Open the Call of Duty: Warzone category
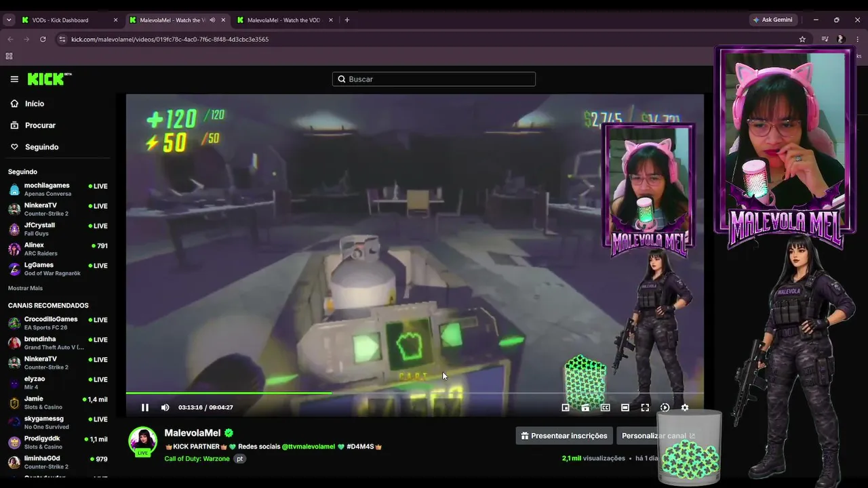868x488 pixels. point(197,459)
